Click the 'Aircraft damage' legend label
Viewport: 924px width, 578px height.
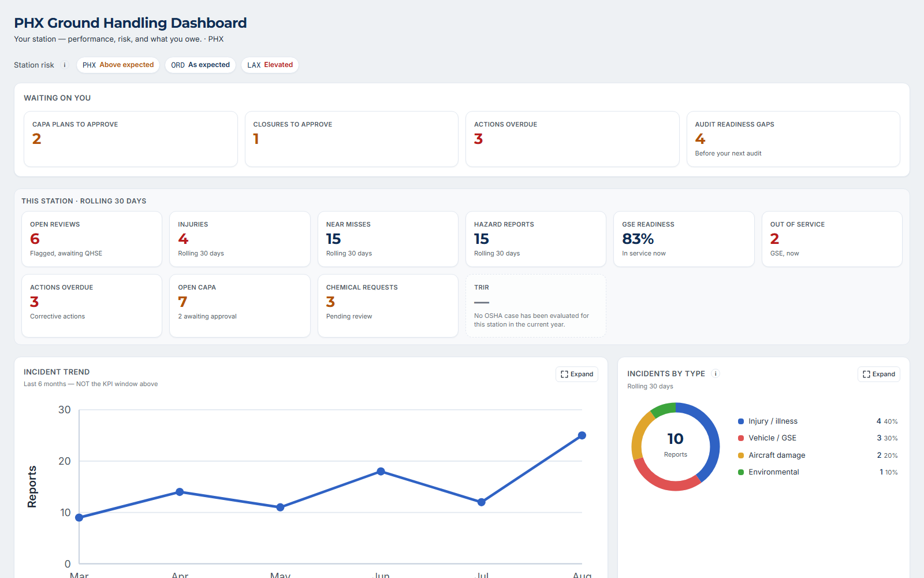[x=777, y=455]
